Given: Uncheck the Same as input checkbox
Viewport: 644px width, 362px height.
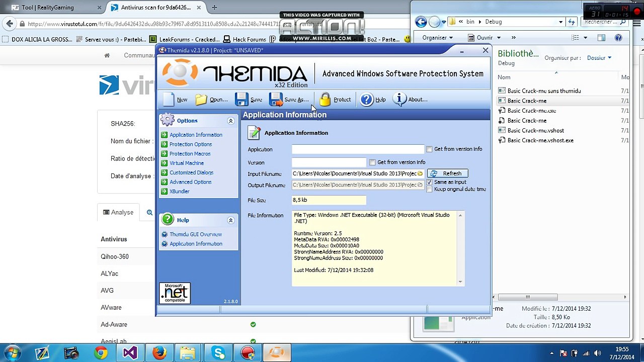Looking at the screenshot, I should click(x=429, y=182).
